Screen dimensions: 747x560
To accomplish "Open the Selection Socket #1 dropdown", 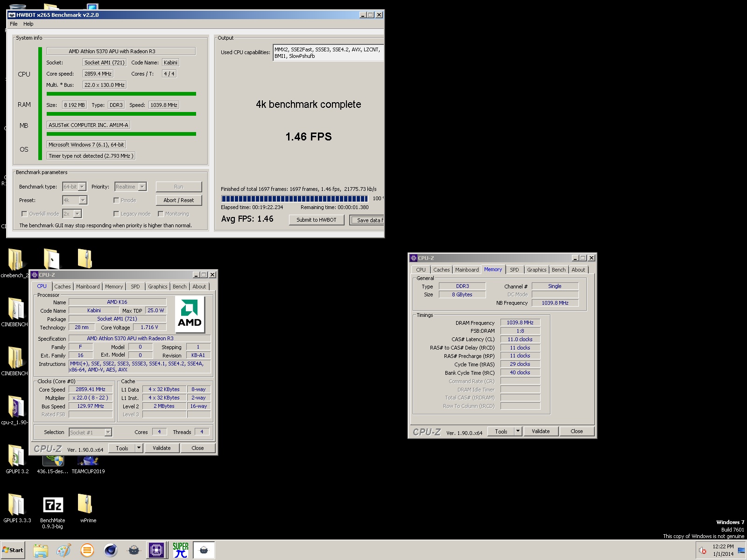I will 91,432.
